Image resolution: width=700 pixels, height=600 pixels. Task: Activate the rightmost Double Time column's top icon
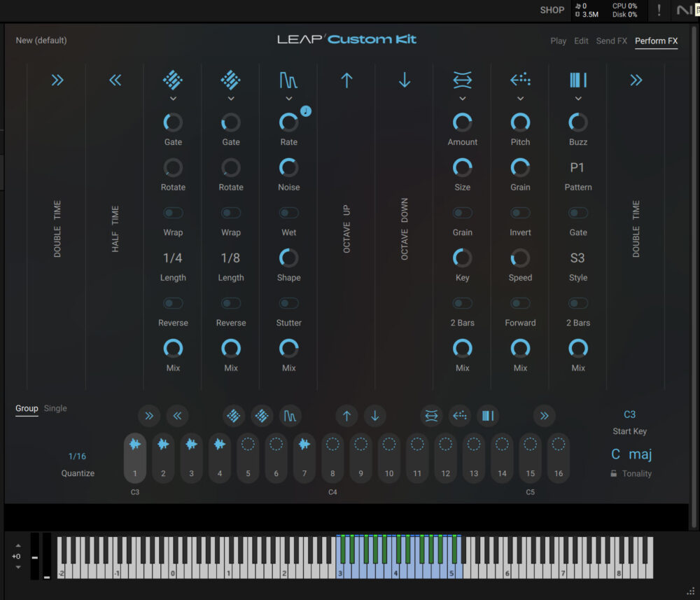point(636,81)
